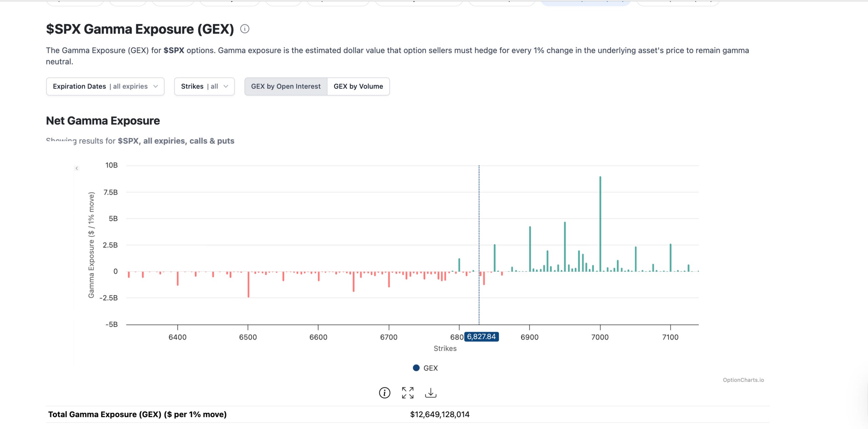Click the chevron arrow in the Strikes selector
868x429 pixels.
[226, 86]
